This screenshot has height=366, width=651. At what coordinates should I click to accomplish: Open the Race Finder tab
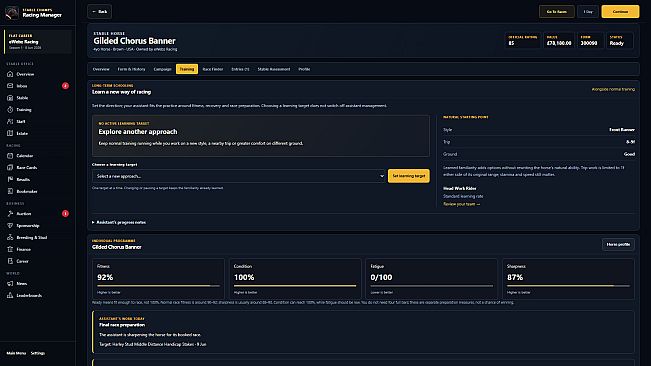click(x=213, y=69)
